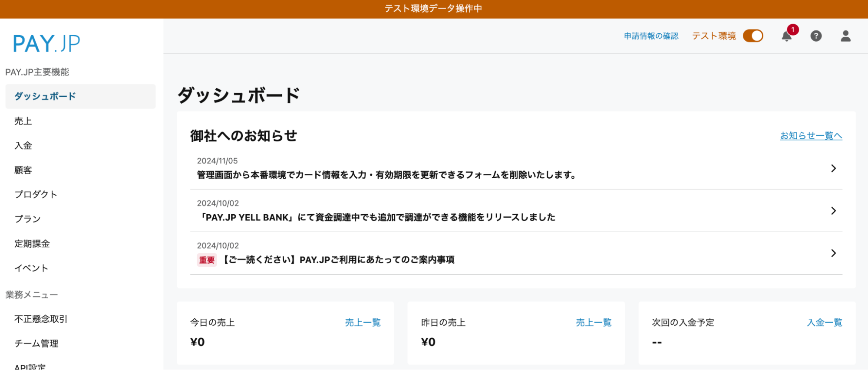This screenshot has height=370, width=868.
Task: Open the help question mark icon
Action: pos(816,36)
